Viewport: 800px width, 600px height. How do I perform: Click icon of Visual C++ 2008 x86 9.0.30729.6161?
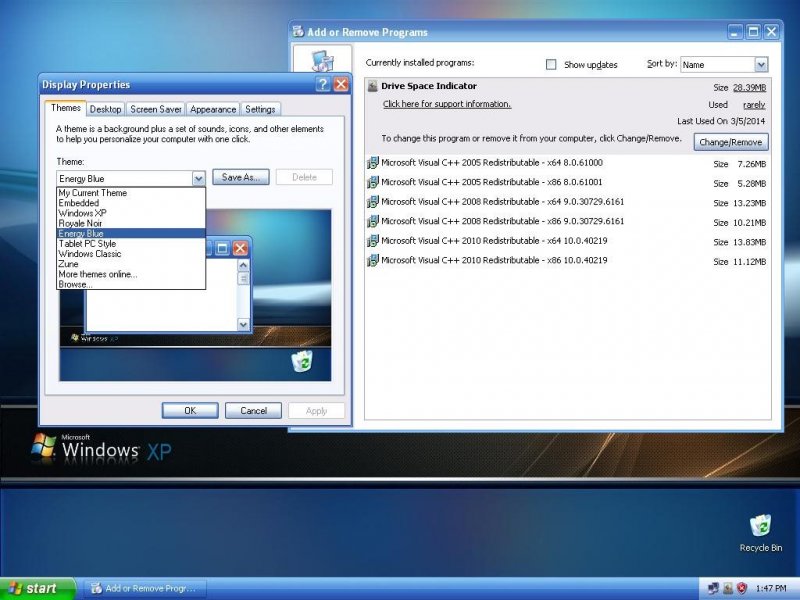point(373,221)
